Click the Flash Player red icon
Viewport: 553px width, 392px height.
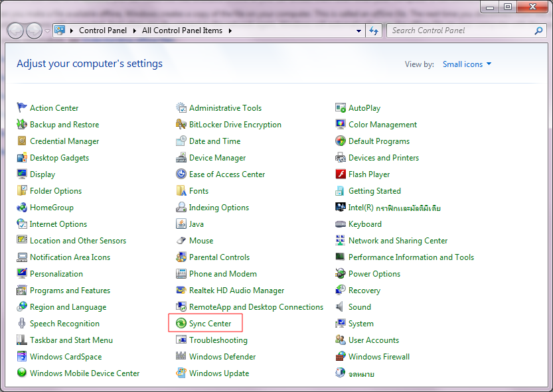coord(341,174)
